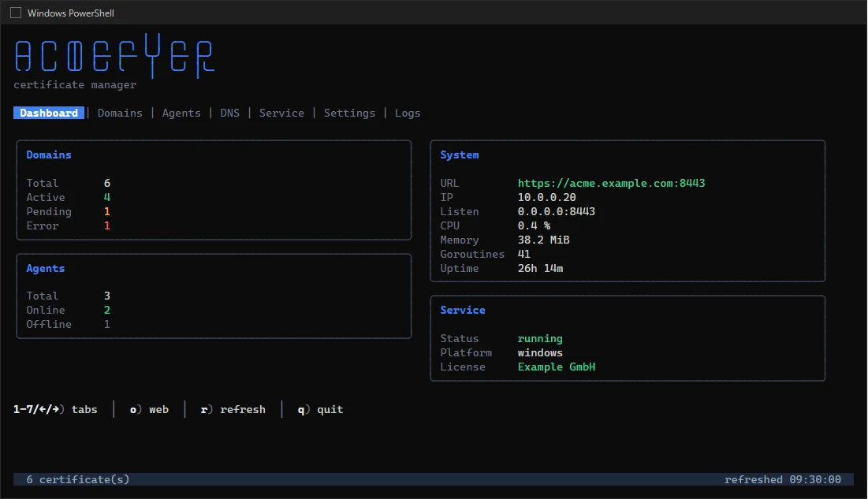Click the 'certificate manager' subtitle
The height and width of the screenshot is (499, 868).
[x=75, y=84]
